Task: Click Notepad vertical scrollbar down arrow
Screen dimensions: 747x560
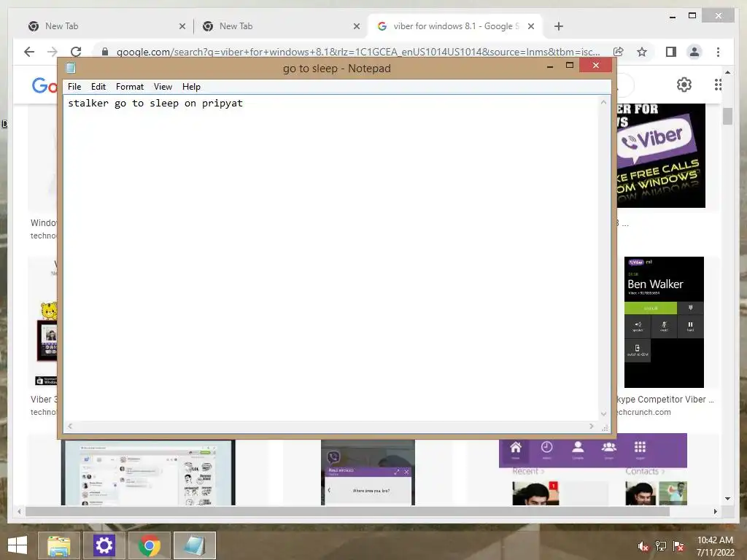Action: (603, 414)
